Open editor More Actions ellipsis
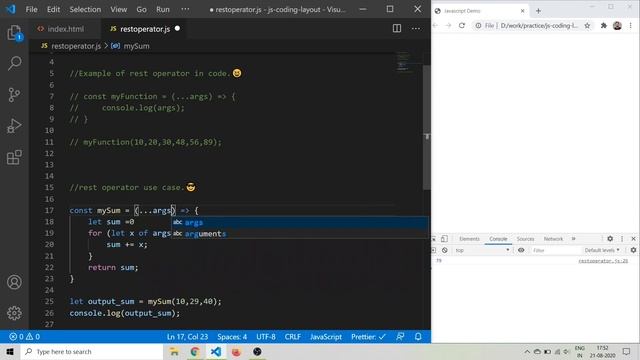640x360 pixels. click(416, 29)
